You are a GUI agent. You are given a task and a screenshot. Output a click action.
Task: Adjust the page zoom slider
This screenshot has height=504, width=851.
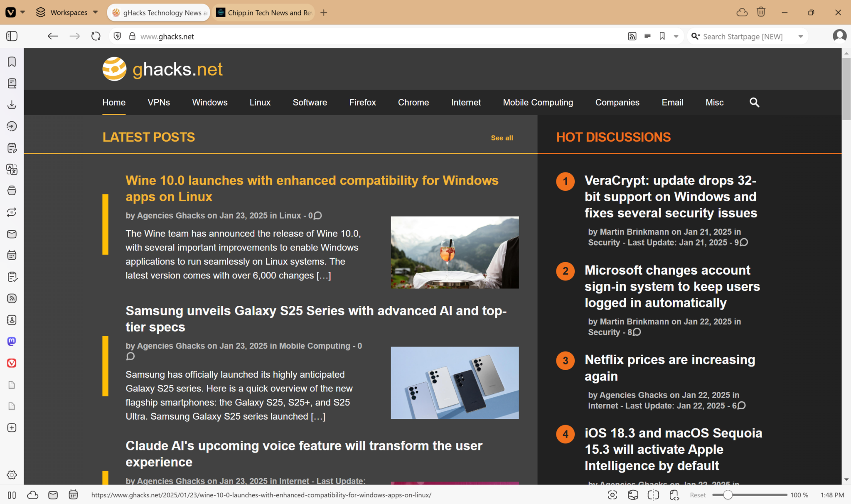click(728, 495)
